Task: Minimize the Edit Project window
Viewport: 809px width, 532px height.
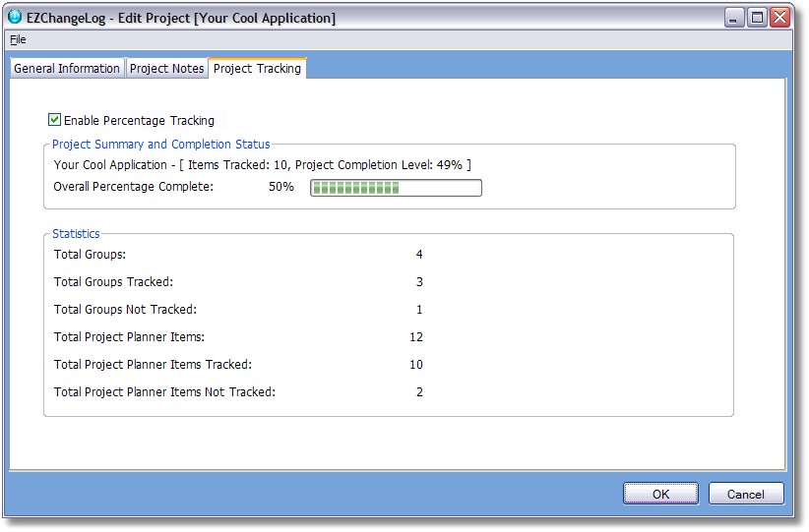Action: point(733,18)
